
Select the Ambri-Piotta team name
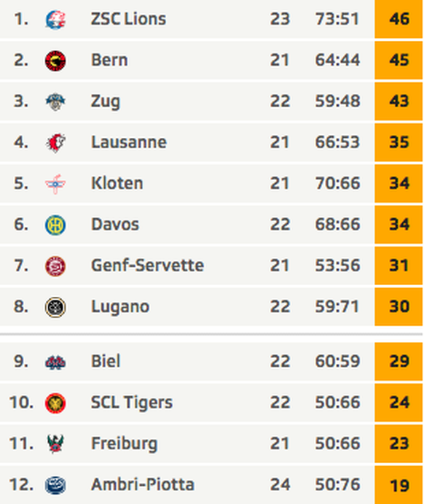click(143, 484)
